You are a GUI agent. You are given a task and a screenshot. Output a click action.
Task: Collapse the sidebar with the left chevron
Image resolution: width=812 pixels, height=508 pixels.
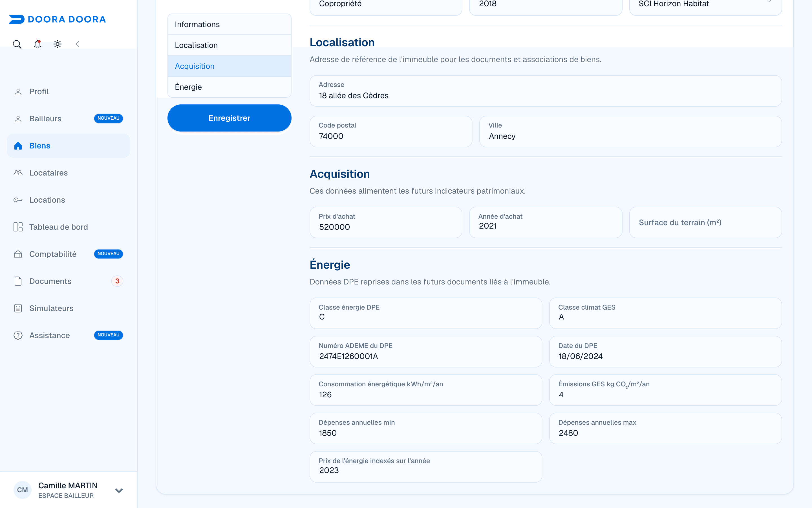(77, 44)
